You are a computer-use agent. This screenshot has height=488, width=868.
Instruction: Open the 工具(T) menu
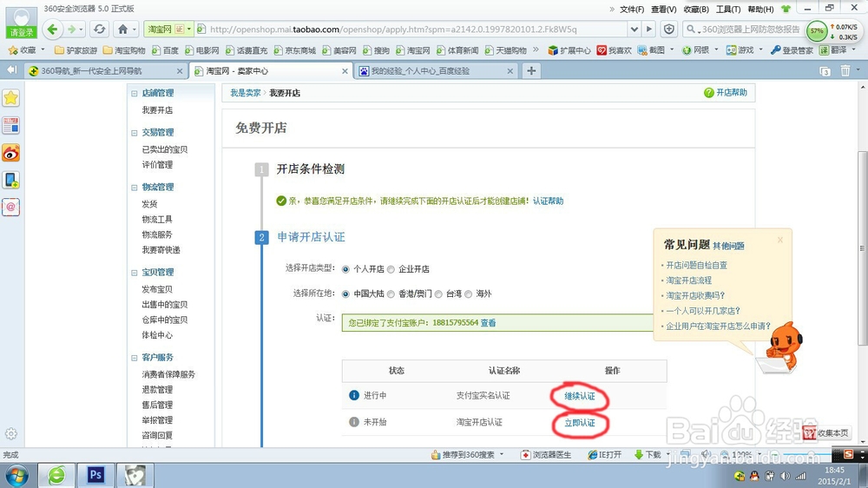[x=728, y=9]
